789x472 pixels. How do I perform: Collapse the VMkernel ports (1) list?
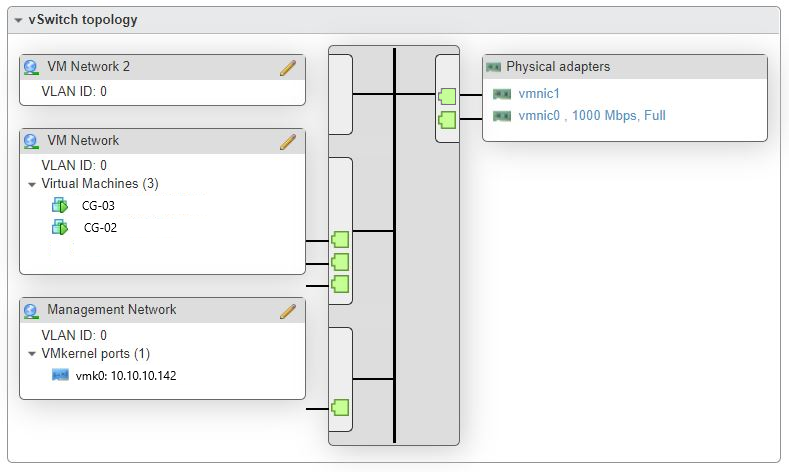pyautogui.click(x=32, y=354)
